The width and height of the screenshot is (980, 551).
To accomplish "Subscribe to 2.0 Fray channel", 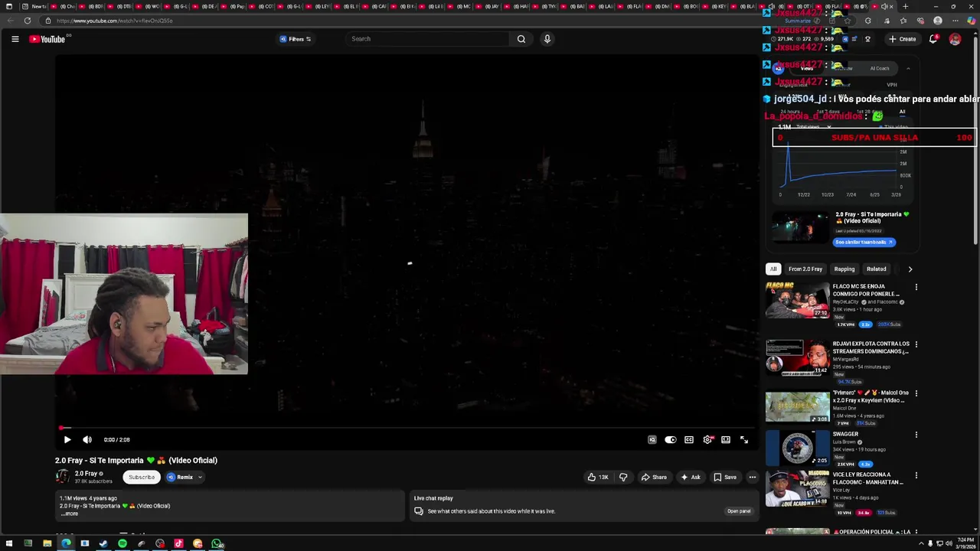I will point(142,478).
